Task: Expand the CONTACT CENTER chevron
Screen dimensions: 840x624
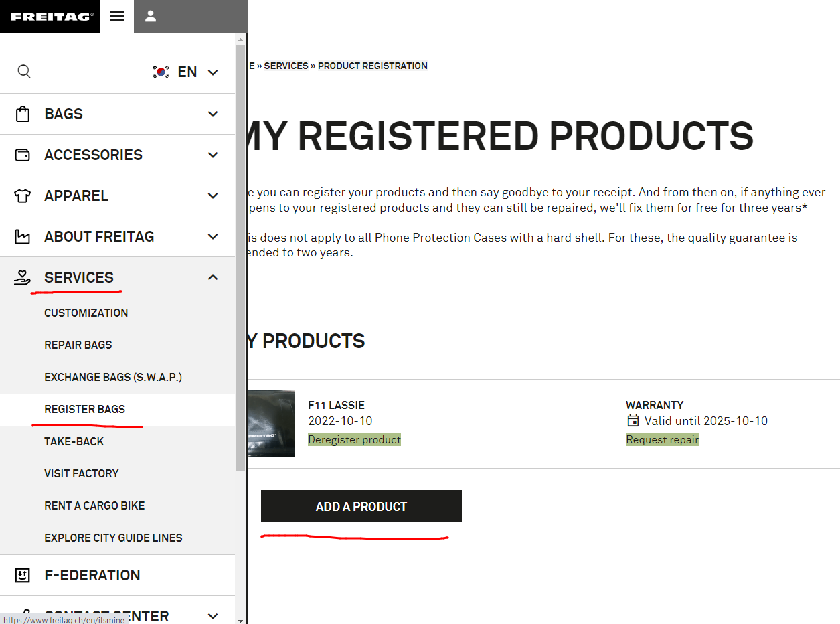Action: pos(214,616)
